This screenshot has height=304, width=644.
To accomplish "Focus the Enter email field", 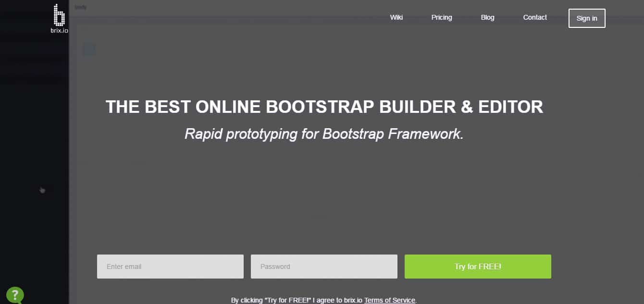I will tap(170, 267).
